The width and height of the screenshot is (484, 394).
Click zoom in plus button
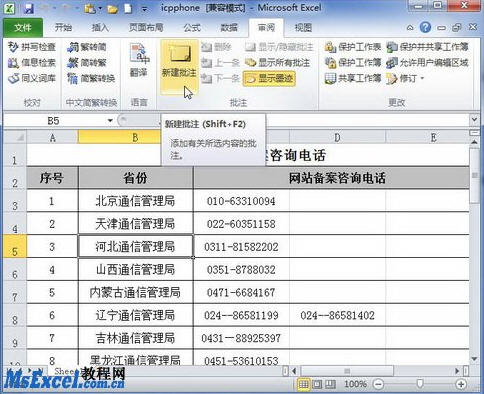pos(461,384)
